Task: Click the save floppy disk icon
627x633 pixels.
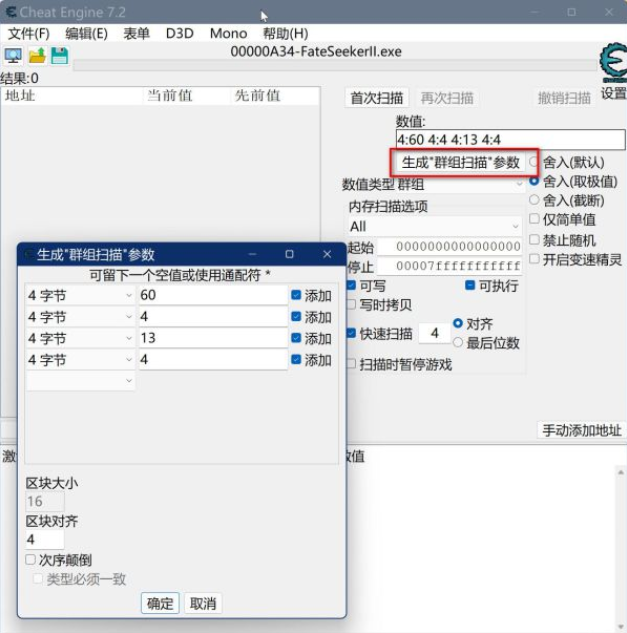Action: [x=60, y=55]
